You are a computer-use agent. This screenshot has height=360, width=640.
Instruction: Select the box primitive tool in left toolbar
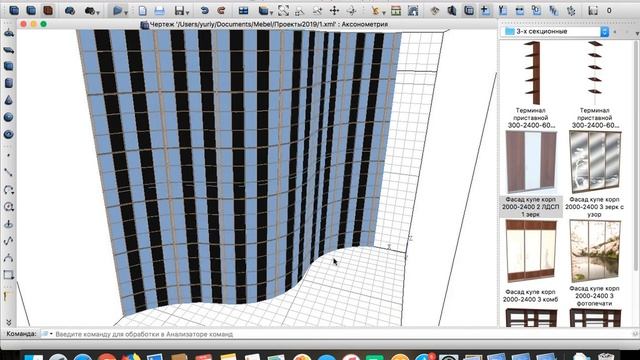pos(9,66)
